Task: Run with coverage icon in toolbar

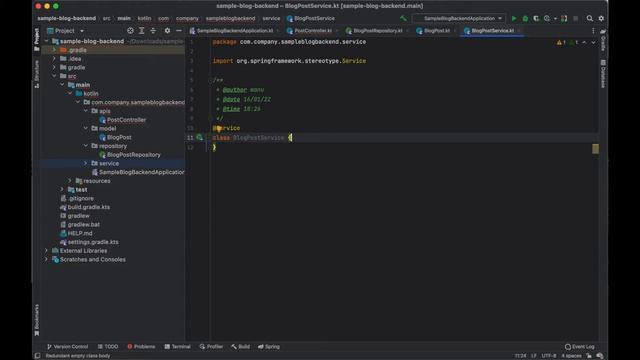Action: [536, 18]
